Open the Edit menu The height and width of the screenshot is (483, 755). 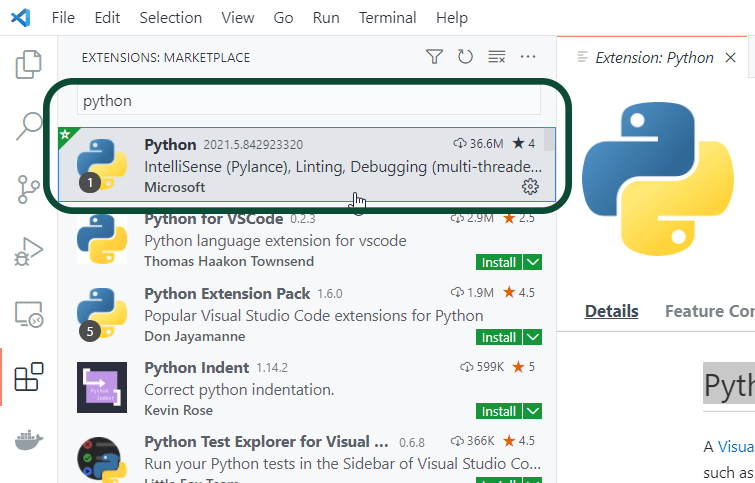[107, 18]
